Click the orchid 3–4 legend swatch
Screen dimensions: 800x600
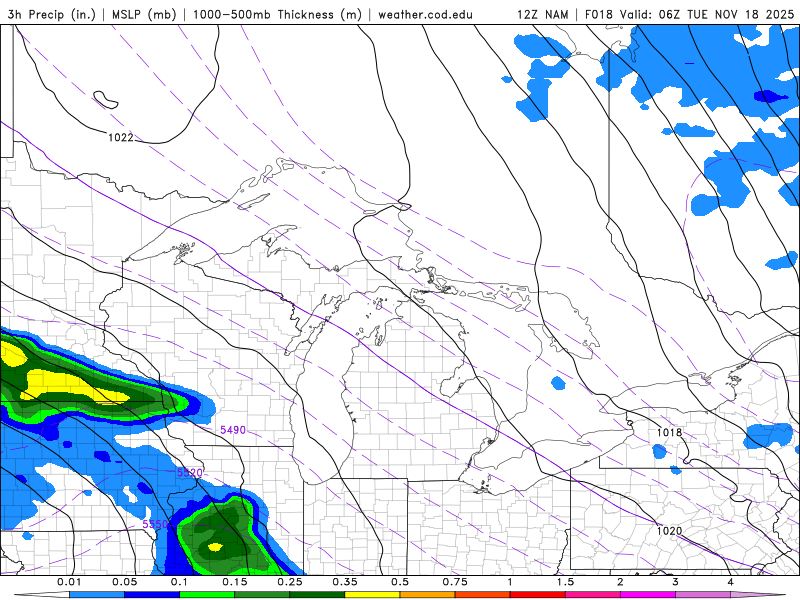coord(703,595)
